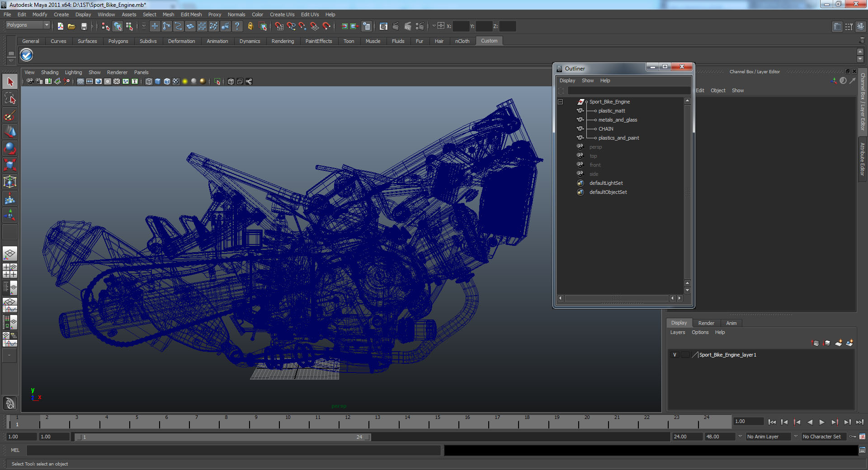This screenshot has height=470, width=868.
Task: Click viewport select camera icon
Action: click(x=30, y=81)
